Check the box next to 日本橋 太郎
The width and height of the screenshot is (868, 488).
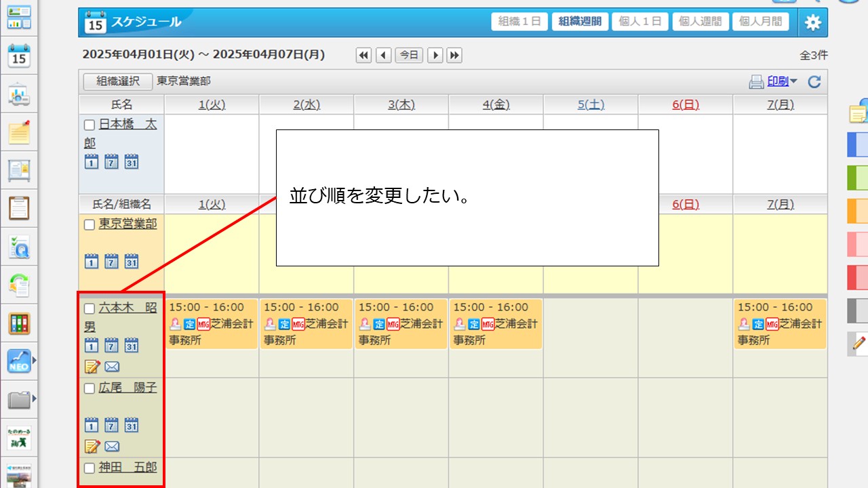90,125
